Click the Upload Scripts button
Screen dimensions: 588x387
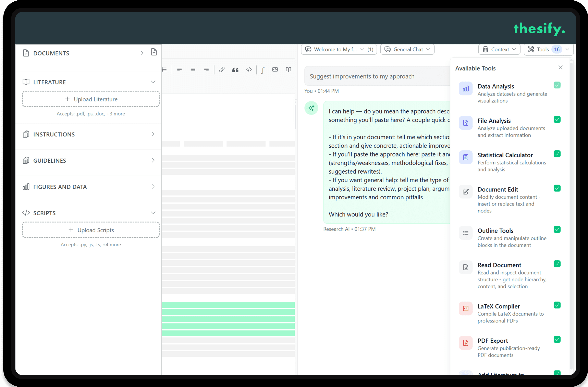click(91, 230)
